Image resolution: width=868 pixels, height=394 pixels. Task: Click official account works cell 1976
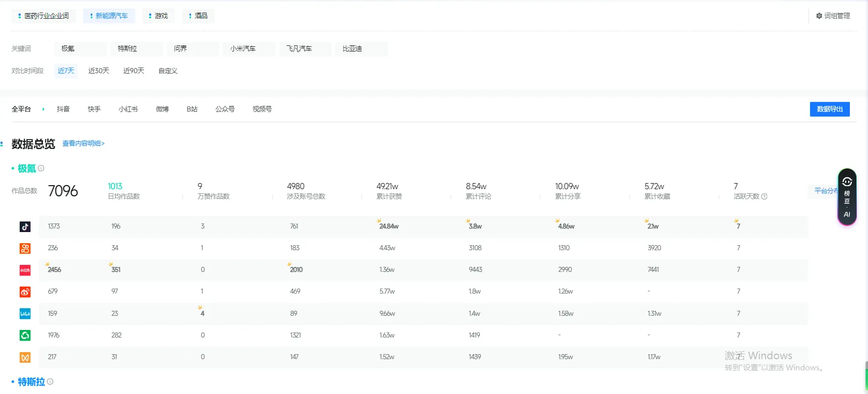point(53,335)
